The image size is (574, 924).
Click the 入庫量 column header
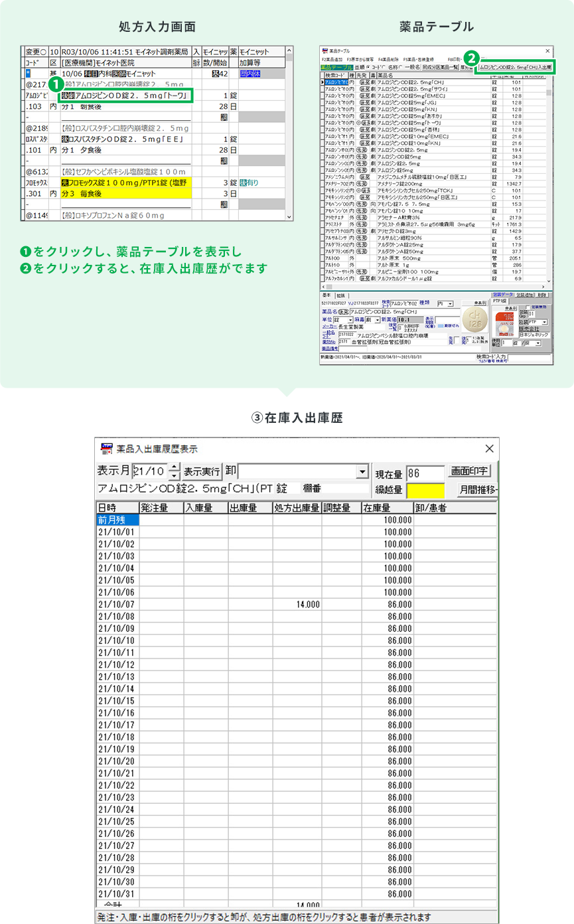coord(206,508)
